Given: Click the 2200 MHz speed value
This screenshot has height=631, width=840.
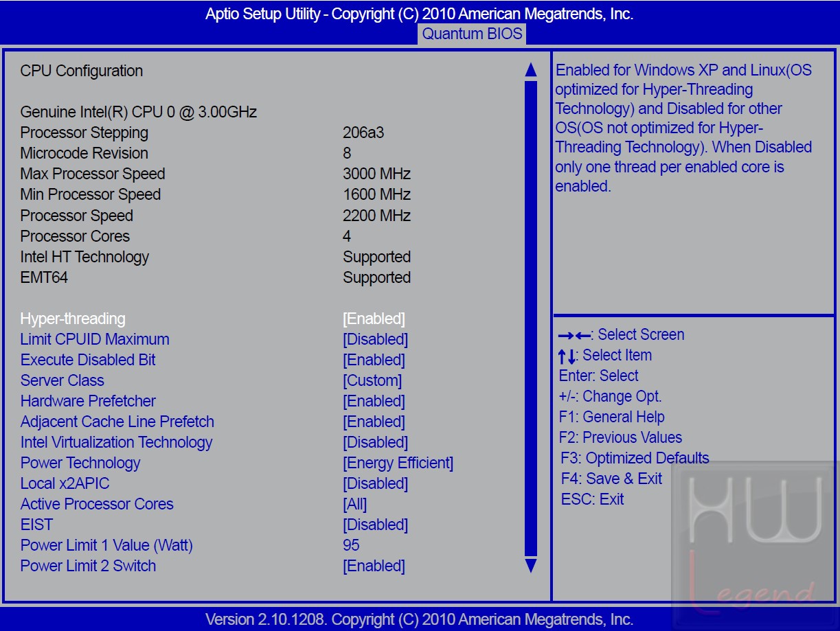Looking at the screenshot, I should 377,216.
